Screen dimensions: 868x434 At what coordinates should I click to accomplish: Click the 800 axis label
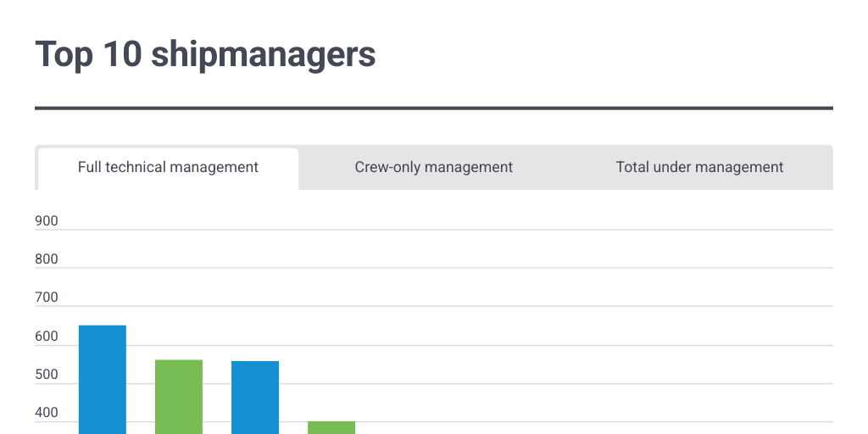tap(47, 259)
